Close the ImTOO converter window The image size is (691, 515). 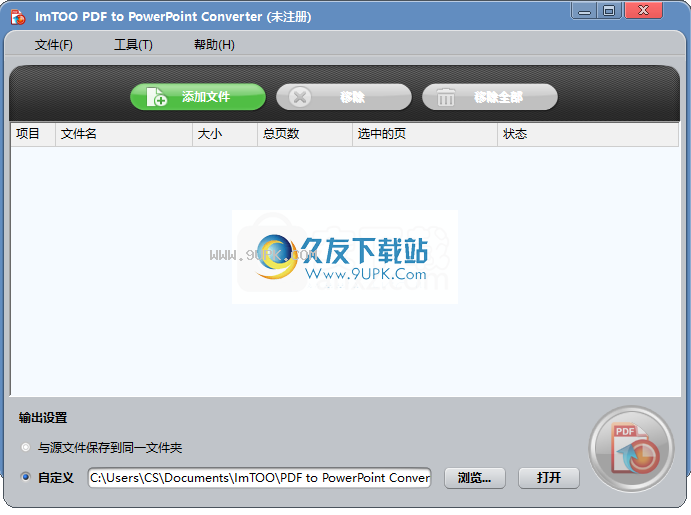tap(643, 11)
